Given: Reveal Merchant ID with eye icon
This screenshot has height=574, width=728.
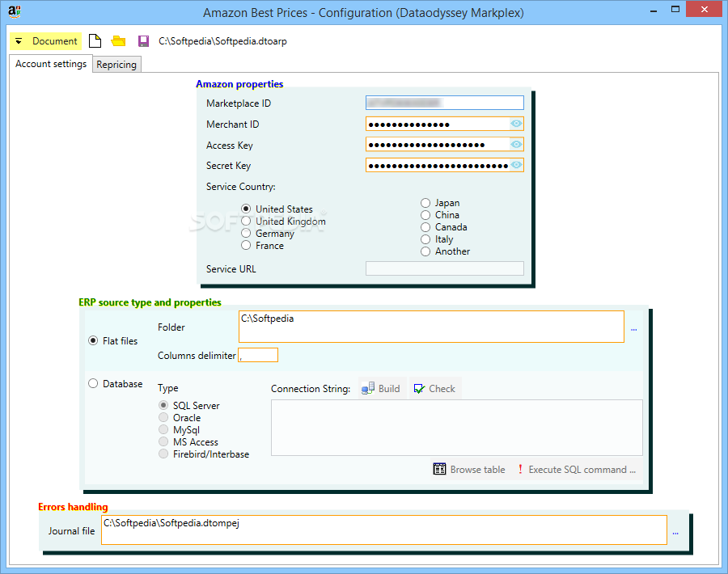Looking at the screenshot, I should click(x=516, y=124).
